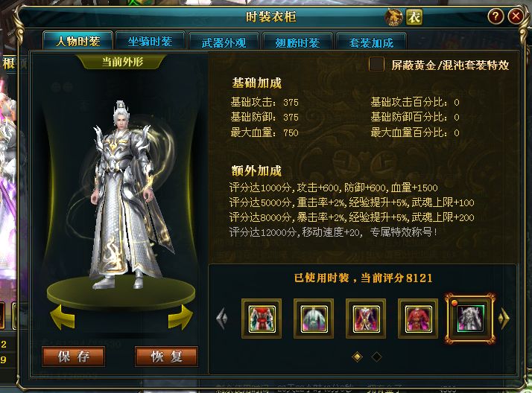Click the round character emblem beside the '衣' icon
532x393 pixels.
(x=393, y=16)
